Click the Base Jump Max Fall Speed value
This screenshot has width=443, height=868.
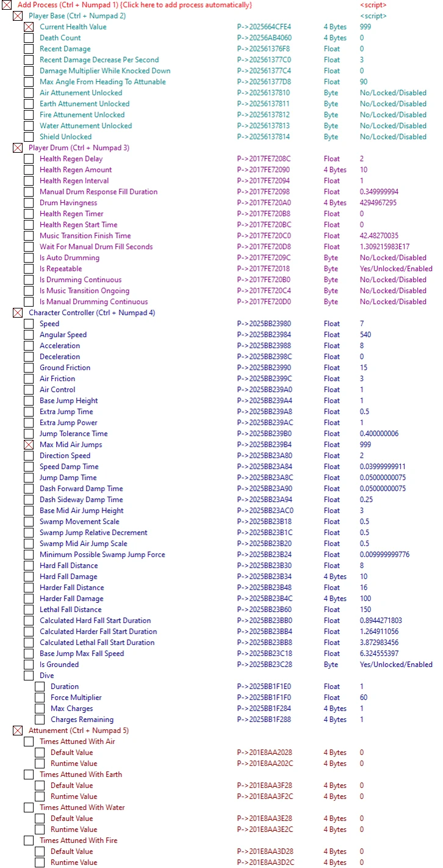tap(379, 654)
